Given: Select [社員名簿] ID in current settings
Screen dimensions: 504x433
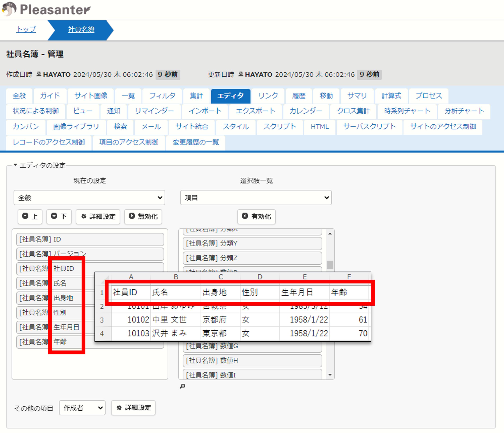Looking at the screenshot, I should 90,239.
